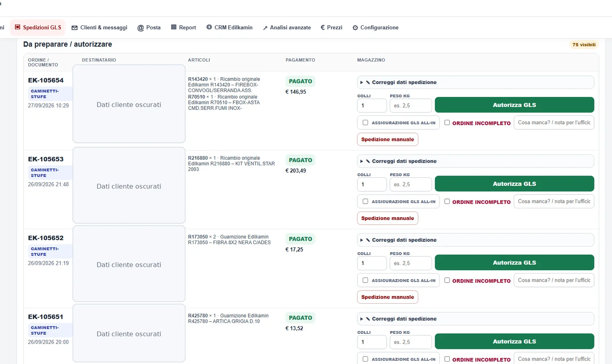This screenshot has width=612, height=364.
Task: Click Spedizione manuale for order EK-105654
Action: 388,139
